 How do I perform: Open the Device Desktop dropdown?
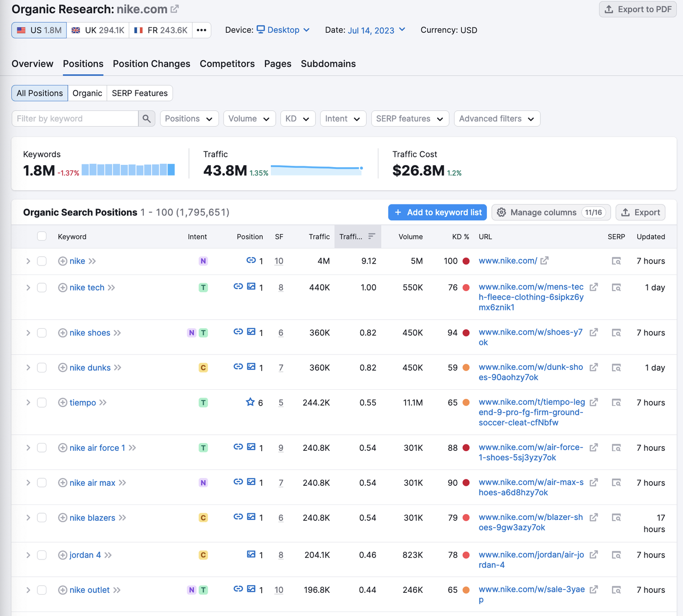click(x=283, y=30)
